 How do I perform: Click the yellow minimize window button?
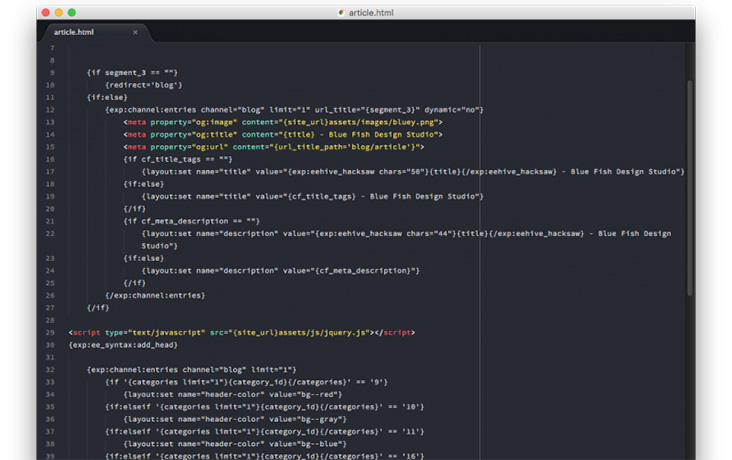tap(59, 13)
